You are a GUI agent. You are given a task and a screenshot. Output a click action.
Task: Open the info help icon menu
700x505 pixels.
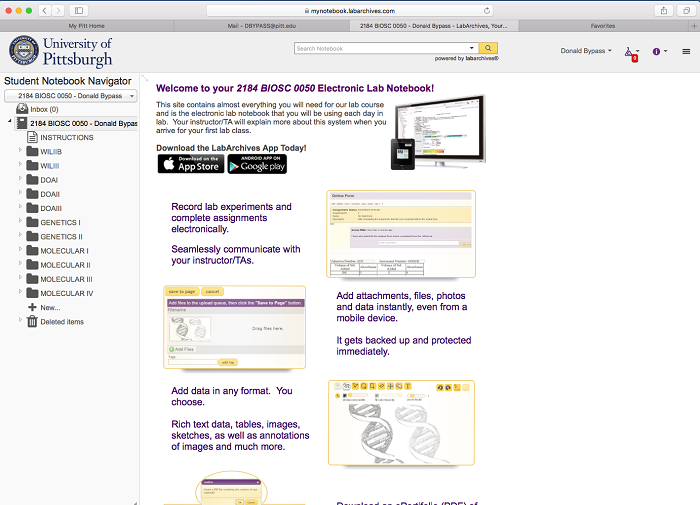click(x=658, y=51)
